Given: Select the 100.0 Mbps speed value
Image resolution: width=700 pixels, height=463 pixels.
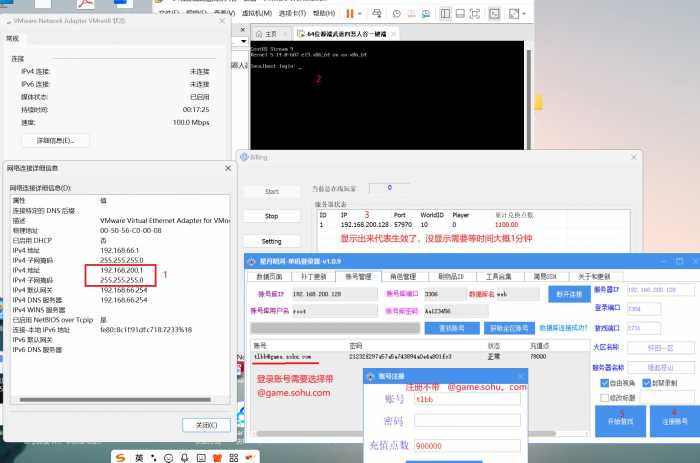Looking at the screenshot, I should click(191, 122).
